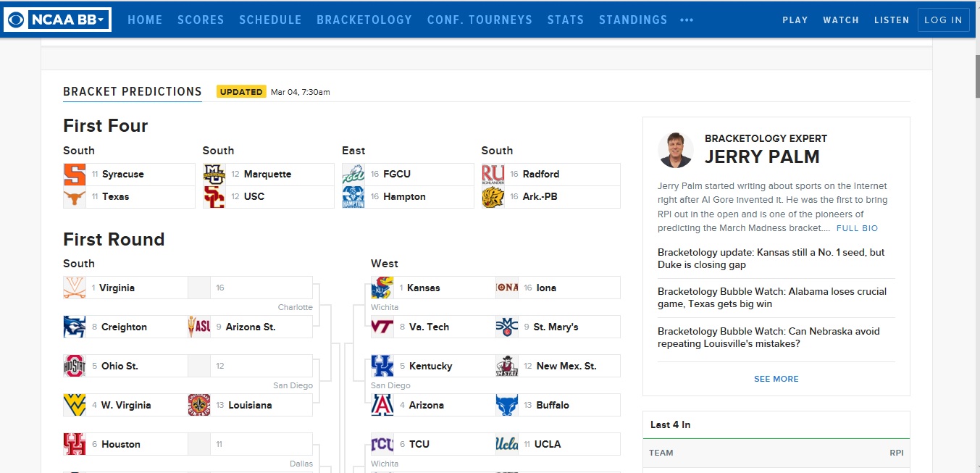Click the Houston team logo
The height and width of the screenshot is (473, 980).
pyautogui.click(x=75, y=444)
